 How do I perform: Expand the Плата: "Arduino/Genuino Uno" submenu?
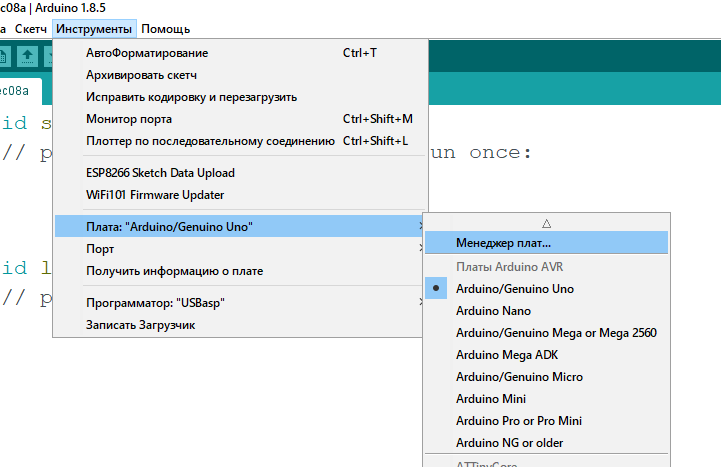point(240,227)
